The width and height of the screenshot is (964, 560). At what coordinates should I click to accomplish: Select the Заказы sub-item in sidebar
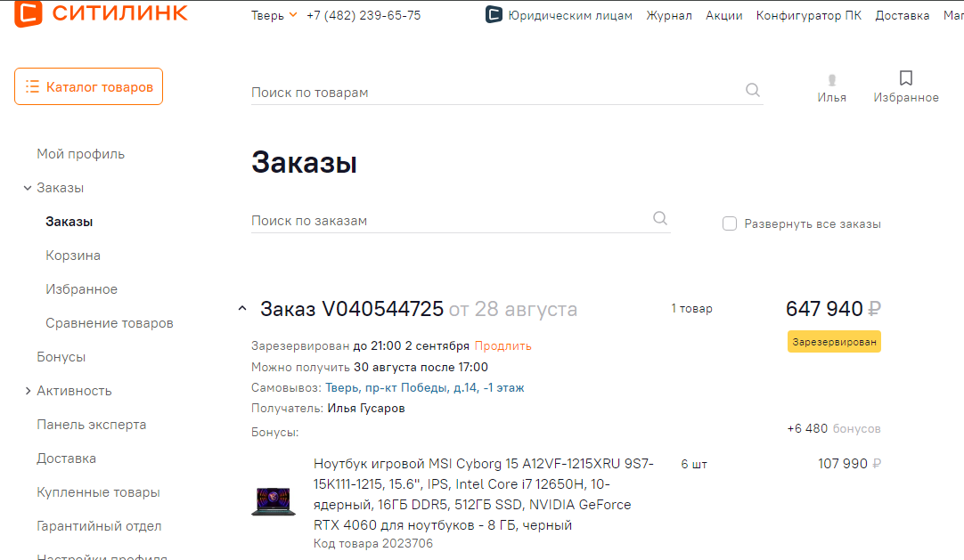[69, 222]
